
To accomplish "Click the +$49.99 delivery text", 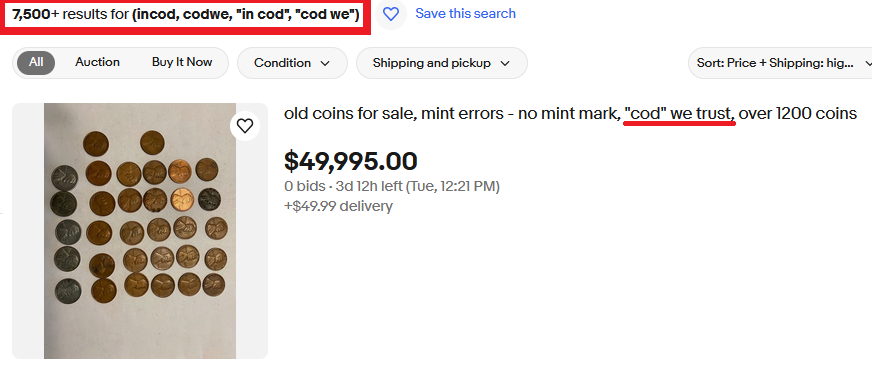I will point(338,206).
